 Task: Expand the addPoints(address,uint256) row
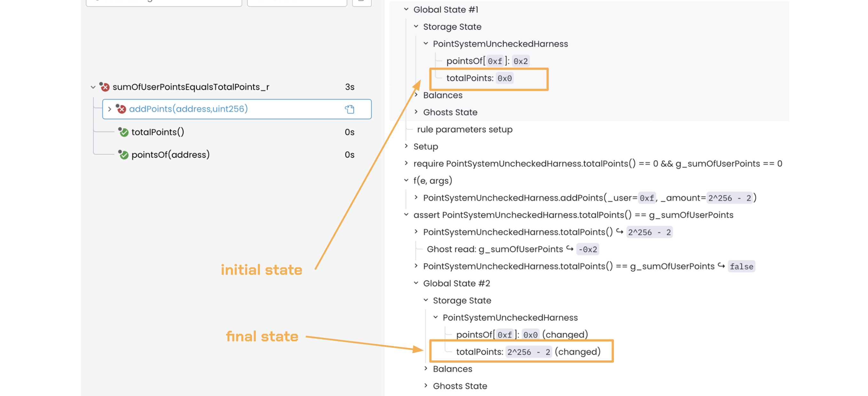(x=109, y=109)
